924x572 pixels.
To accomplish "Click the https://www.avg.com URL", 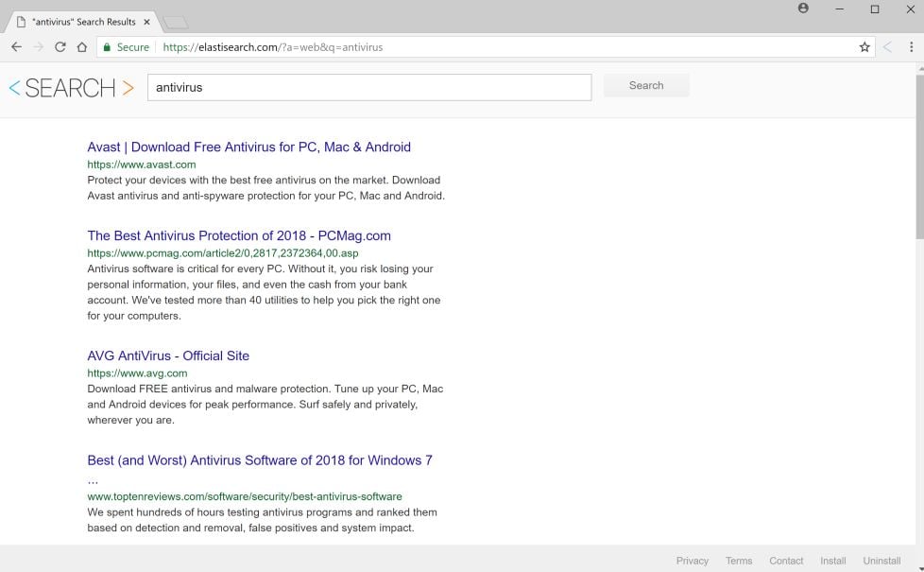I will 137,373.
